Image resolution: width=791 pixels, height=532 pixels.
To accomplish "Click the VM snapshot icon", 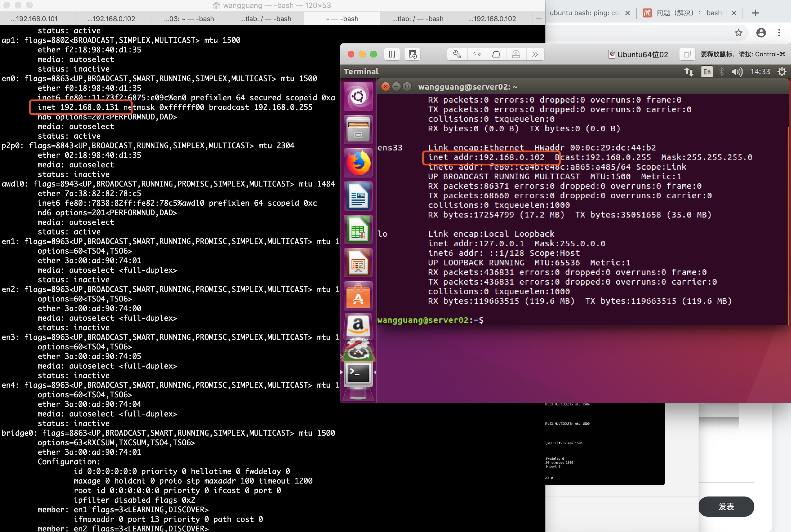I will tap(412, 54).
